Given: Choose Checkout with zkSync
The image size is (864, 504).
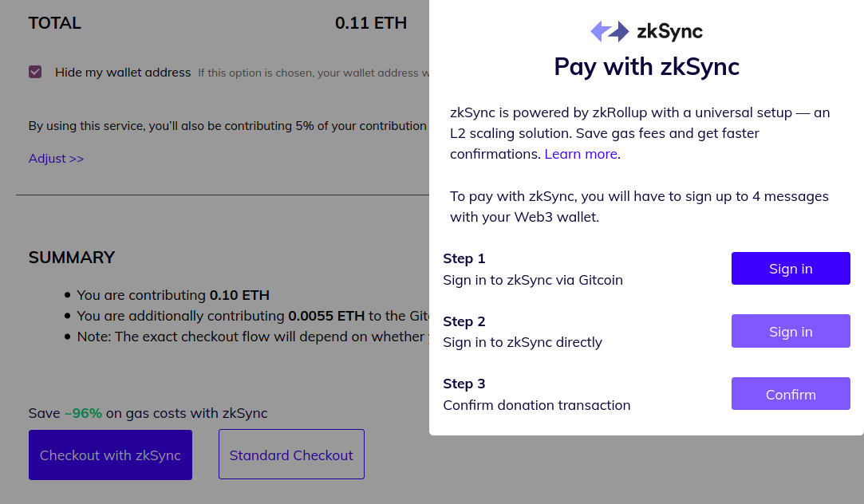Looking at the screenshot, I should pyautogui.click(x=110, y=455).
